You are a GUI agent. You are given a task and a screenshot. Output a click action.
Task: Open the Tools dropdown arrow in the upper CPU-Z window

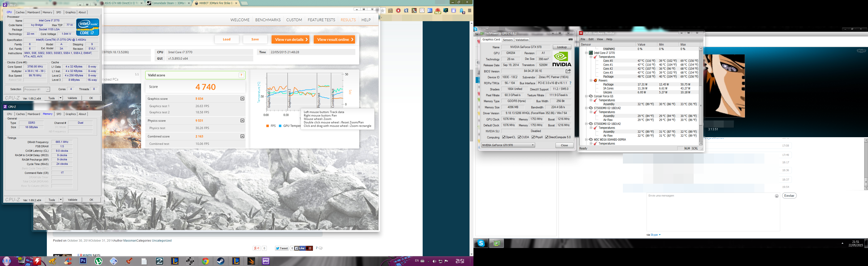click(x=60, y=98)
